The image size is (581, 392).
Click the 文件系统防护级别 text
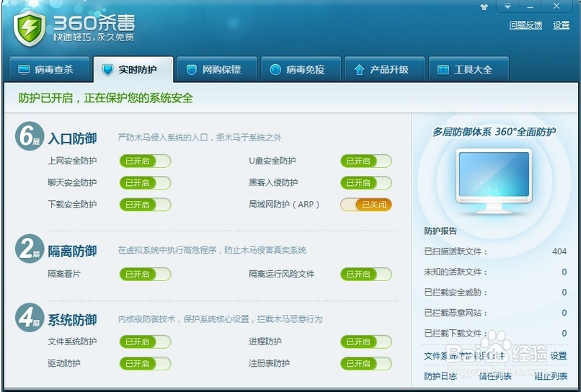pyautogui.click(x=464, y=356)
